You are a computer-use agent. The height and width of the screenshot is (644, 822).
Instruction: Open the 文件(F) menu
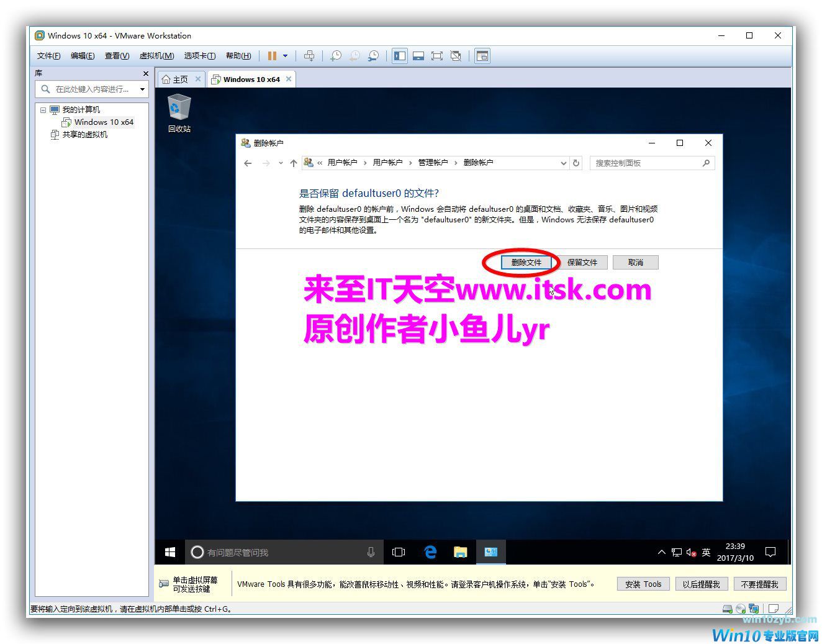pyautogui.click(x=49, y=56)
